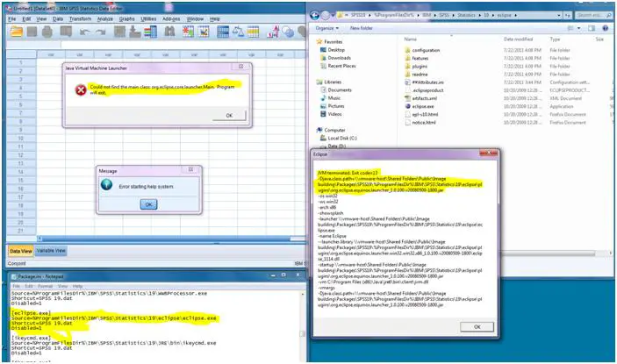Click the Find binoculars icon
The width and height of the screenshot is (617, 364).
[x=169, y=32]
